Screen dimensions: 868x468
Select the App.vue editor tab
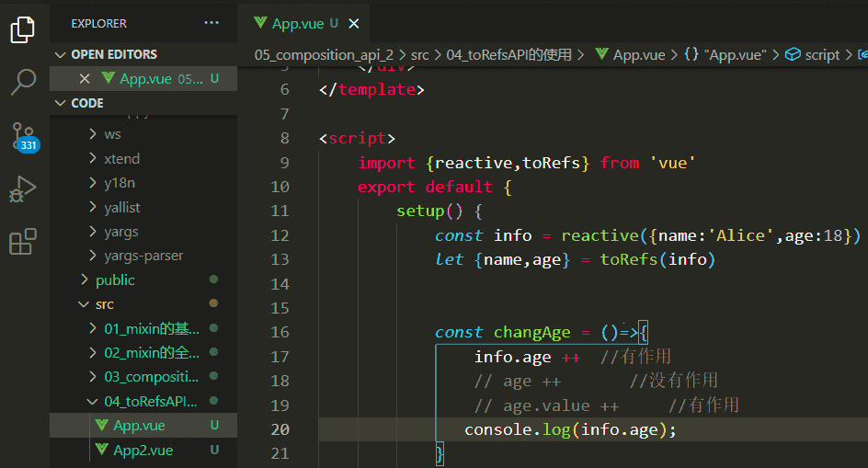pos(303,23)
